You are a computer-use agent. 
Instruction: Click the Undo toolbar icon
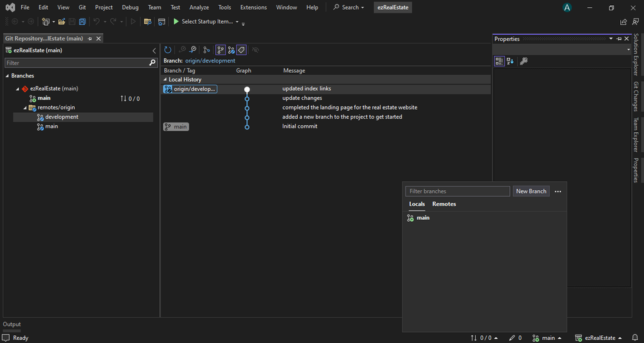point(96,22)
